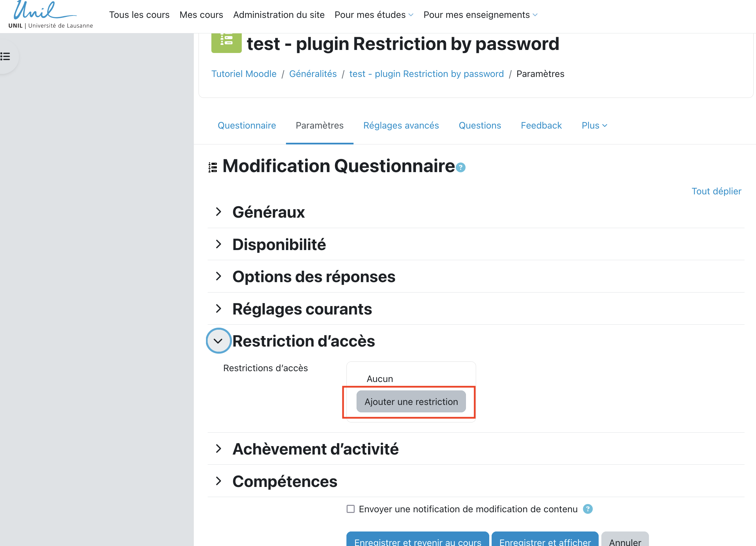This screenshot has height=546, width=756.
Task: Click the Ajouter une restriction button
Action: click(x=411, y=402)
